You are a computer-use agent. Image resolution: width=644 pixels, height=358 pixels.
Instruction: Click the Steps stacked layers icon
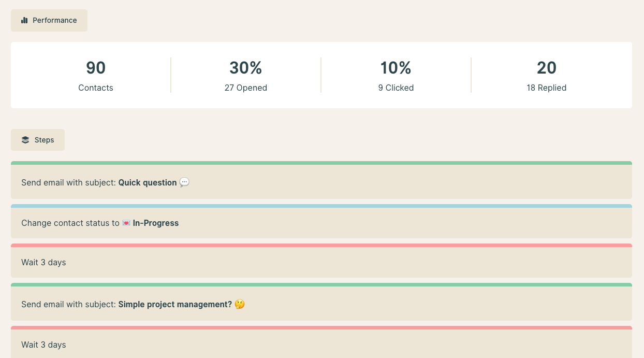(25, 140)
